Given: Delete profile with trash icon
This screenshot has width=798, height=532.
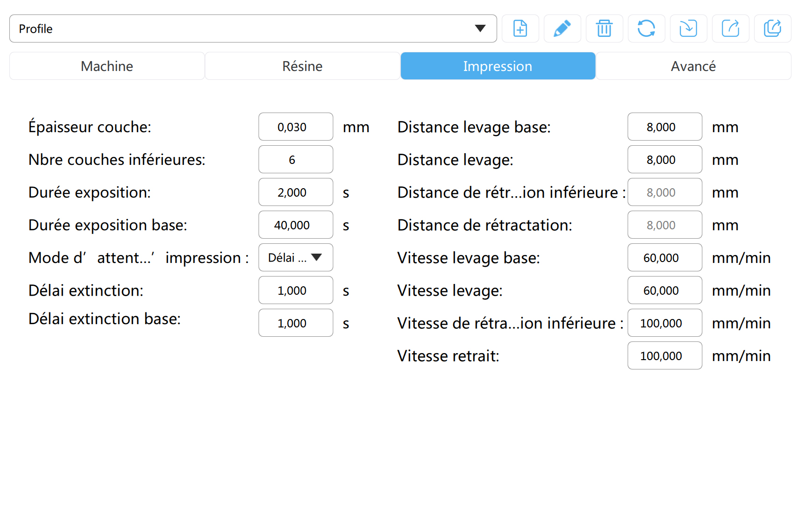Looking at the screenshot, I should (604, 28).
